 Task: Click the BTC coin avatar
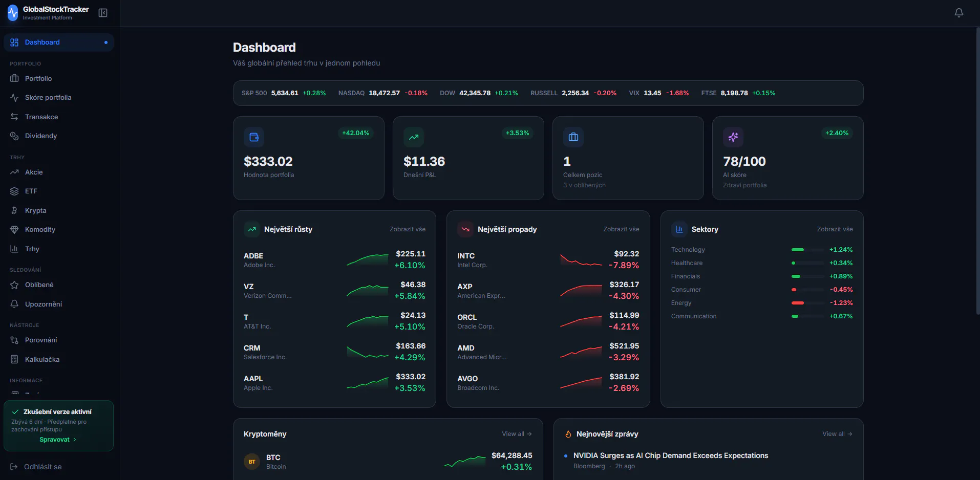[x=252, y=462]
